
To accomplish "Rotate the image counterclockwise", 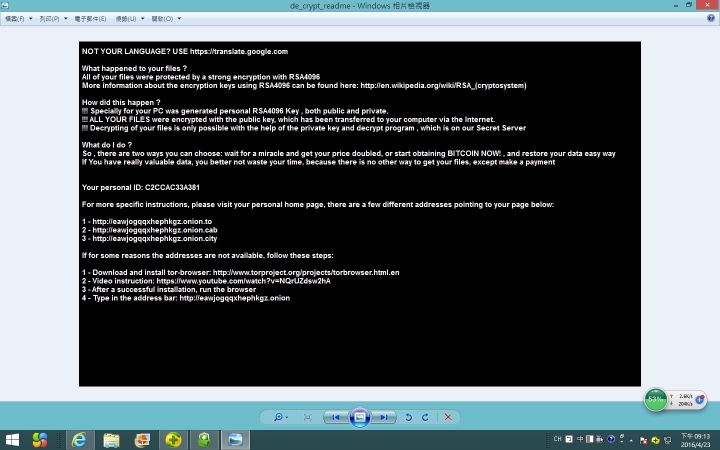I will point(408,417).
